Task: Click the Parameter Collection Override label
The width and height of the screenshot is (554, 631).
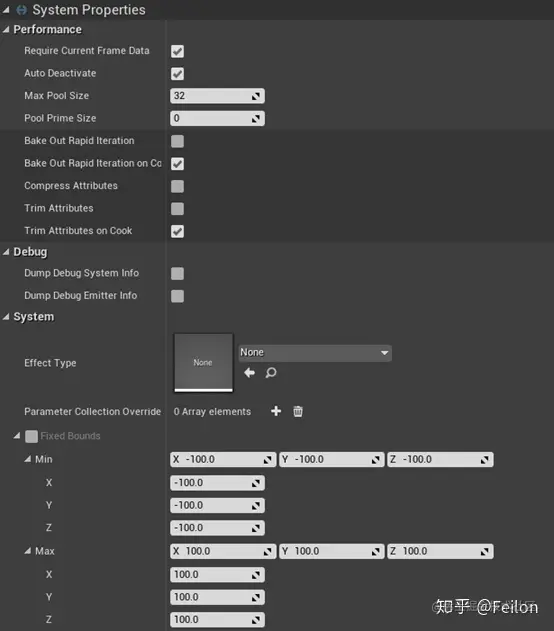Action: coord(93,412)
